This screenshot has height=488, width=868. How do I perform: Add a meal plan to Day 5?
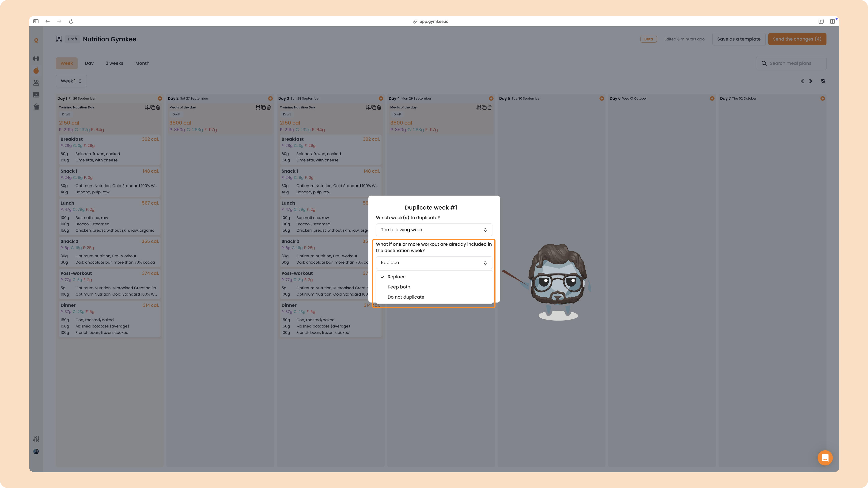pos(601,98)
